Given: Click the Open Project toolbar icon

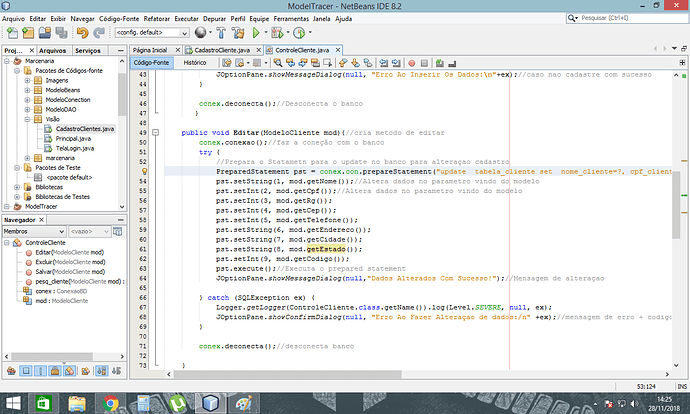Looking at the screenshot, I should (x=44, y=33).
